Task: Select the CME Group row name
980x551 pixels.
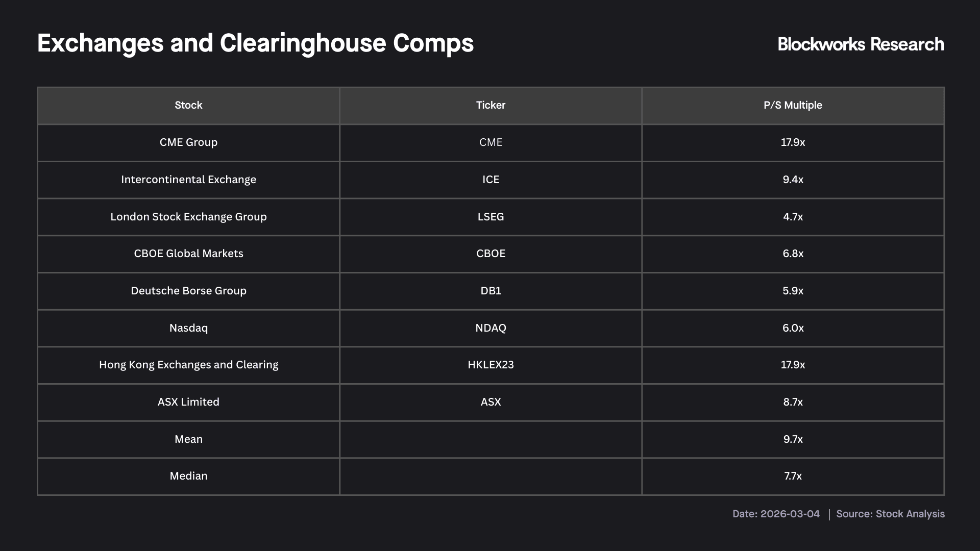Action: point(188,142)
